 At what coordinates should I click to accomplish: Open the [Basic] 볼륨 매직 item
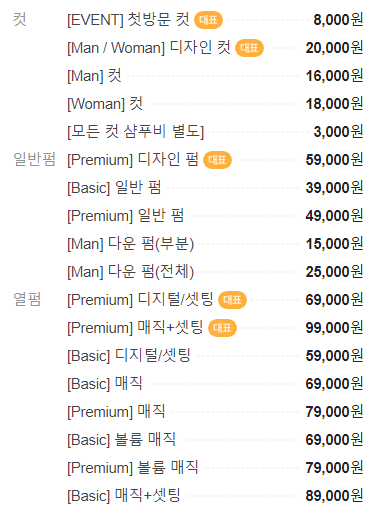pos(121,440)
